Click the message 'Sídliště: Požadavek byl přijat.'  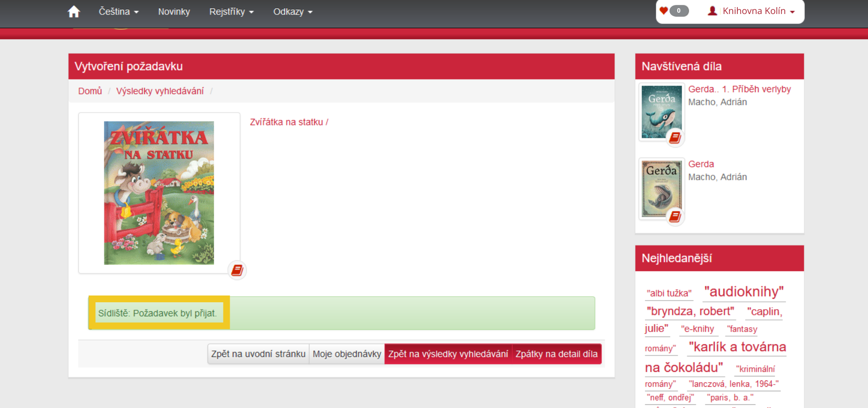(158, 313)
